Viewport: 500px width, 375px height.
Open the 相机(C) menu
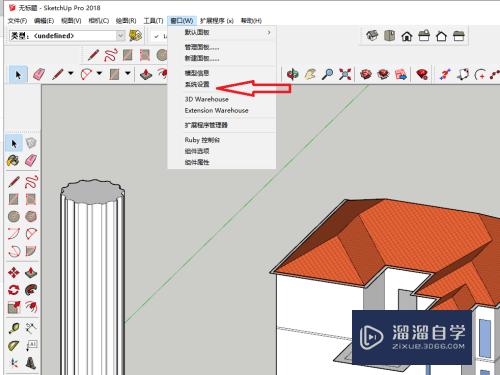coord(99,21)
